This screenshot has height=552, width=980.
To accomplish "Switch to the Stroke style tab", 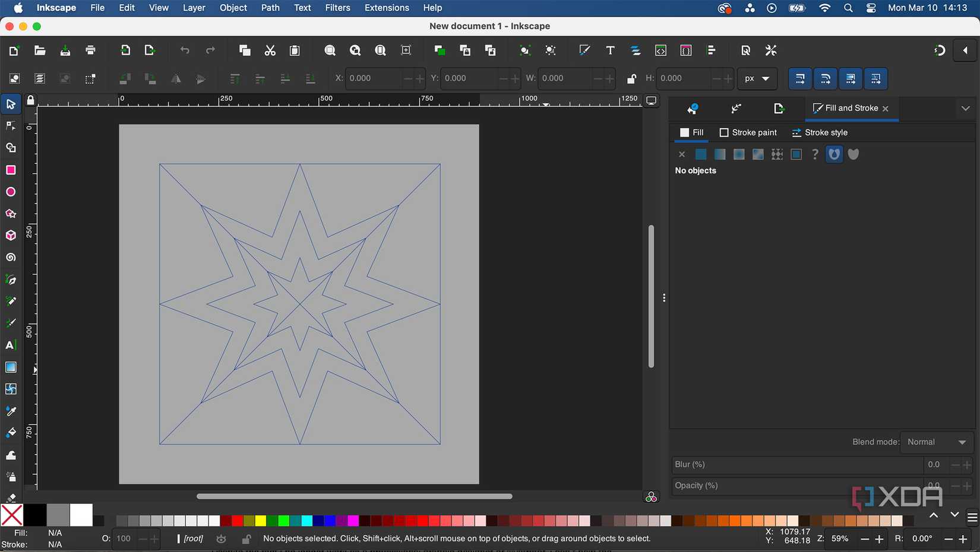I will [820, 132].
